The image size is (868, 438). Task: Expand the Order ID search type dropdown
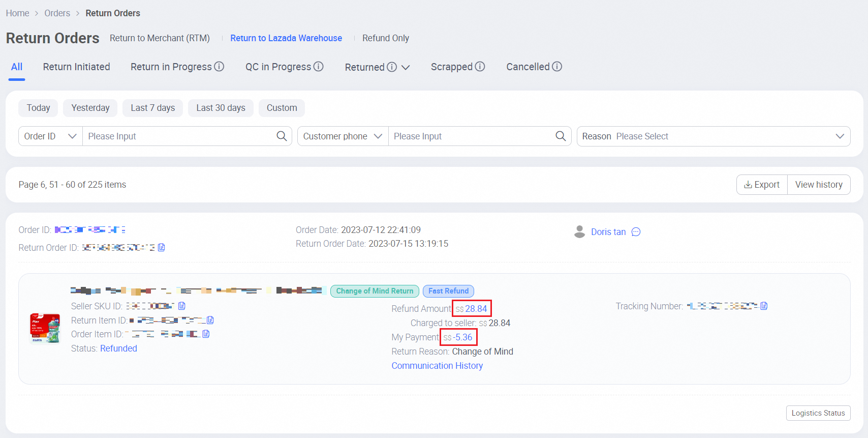click(x=50, y=136)
